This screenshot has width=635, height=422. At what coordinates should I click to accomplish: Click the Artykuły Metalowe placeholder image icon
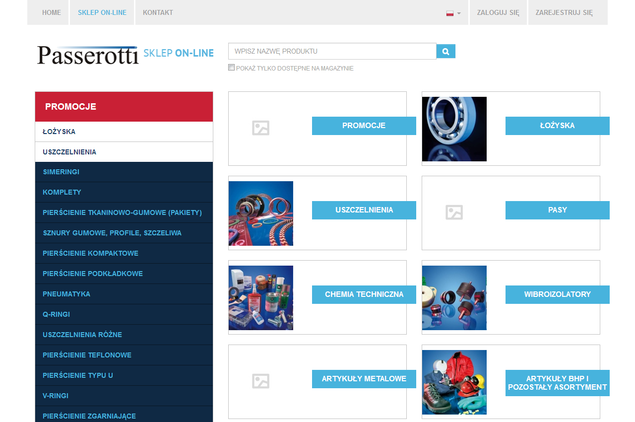[x=260, y=381]
